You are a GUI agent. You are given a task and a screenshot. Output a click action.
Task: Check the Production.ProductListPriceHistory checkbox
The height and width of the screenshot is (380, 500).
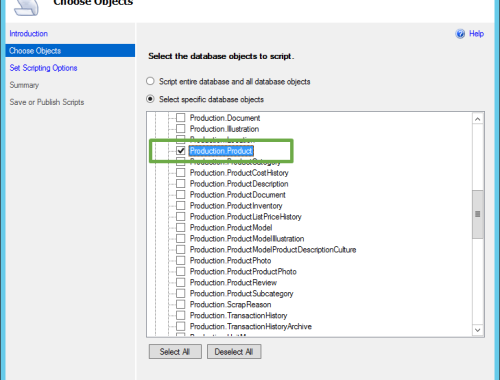point(181,217)
